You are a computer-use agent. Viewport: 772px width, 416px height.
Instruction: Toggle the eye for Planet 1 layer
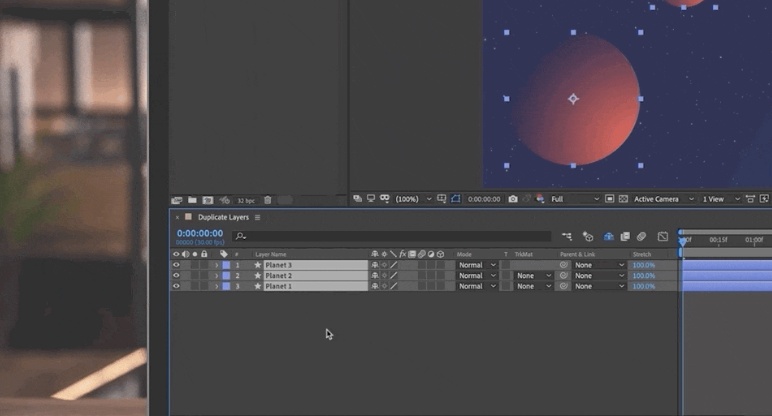tap(176, 287)
